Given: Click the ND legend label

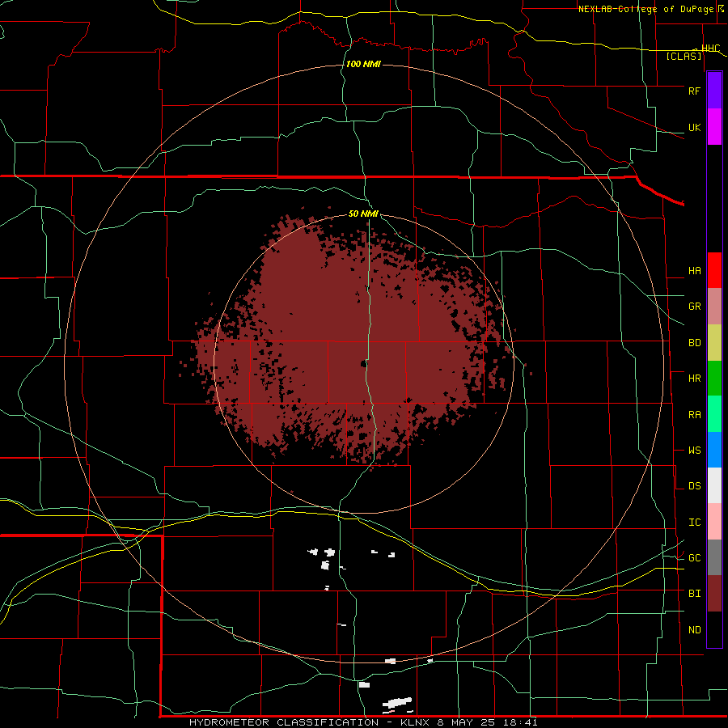Looking at the screenshot, I should pyautogui.click(x=694, y=630).
